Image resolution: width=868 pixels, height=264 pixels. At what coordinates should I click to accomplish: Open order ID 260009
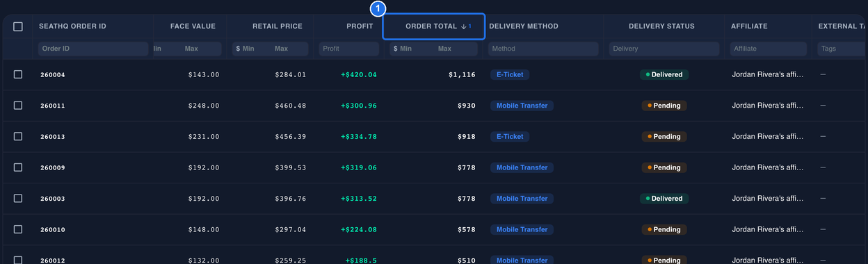tap(53, 167)
